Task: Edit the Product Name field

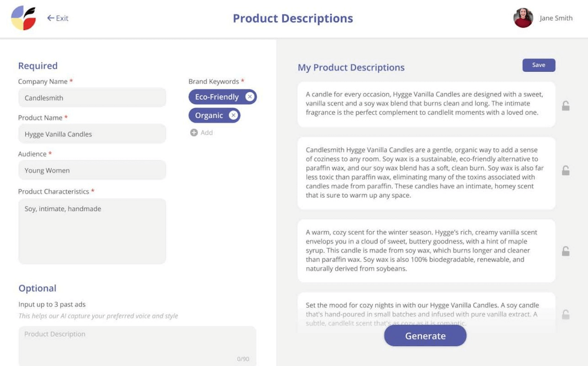Action: click(x=92, y=134)
